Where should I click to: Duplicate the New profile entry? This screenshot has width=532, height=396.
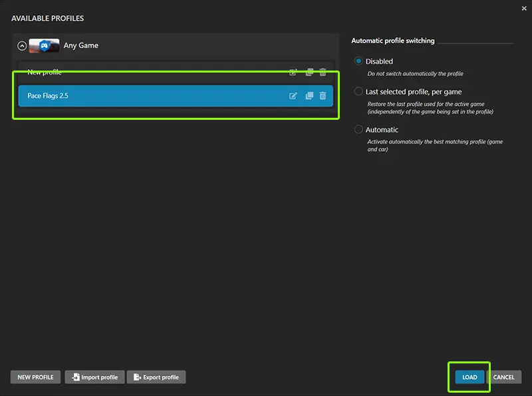[309, 72]
